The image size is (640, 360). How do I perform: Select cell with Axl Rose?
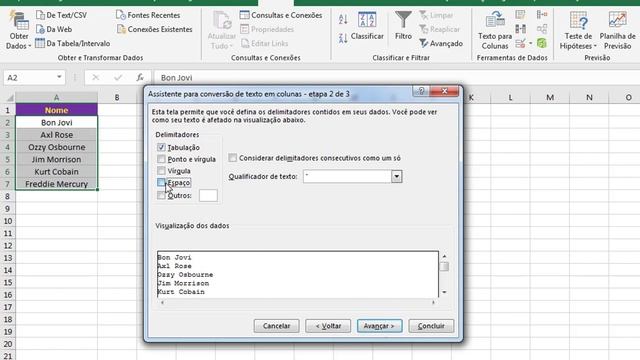tap(56, 135)
